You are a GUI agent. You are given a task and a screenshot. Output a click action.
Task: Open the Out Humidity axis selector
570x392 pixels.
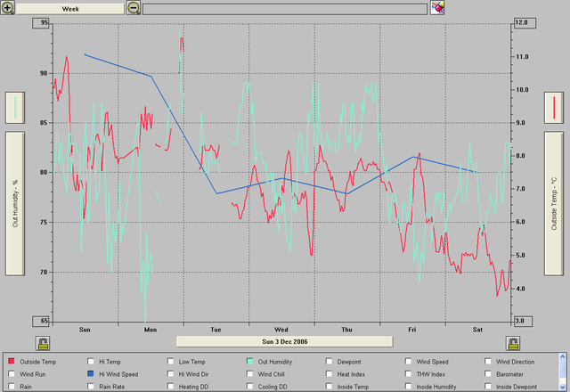[x=15, y=203]
